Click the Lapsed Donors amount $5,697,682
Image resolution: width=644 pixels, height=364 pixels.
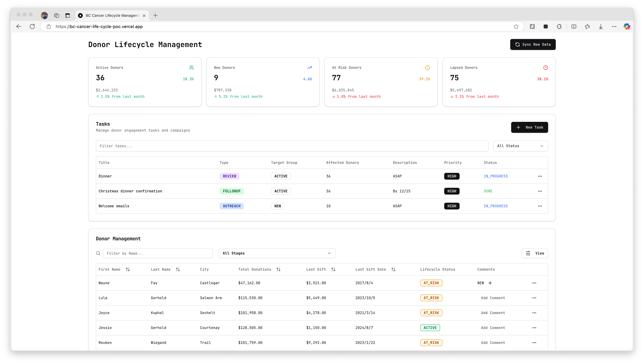461,90
